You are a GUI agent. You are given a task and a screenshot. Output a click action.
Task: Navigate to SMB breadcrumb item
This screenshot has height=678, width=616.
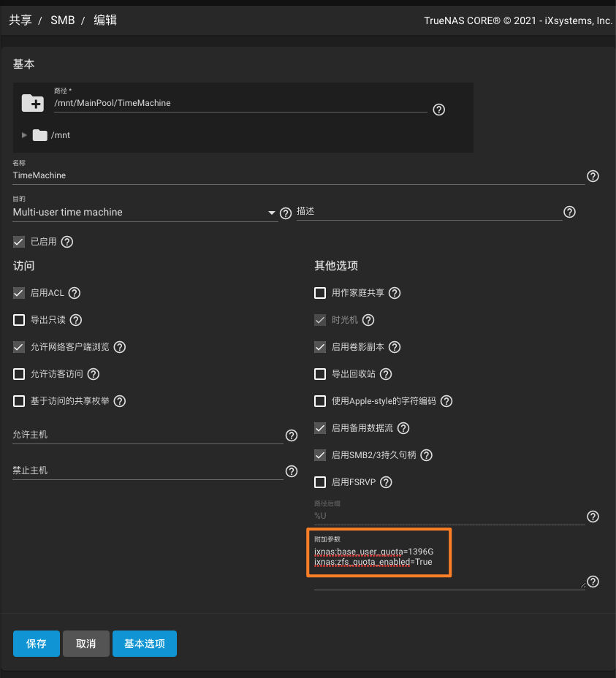click(63, 20)
